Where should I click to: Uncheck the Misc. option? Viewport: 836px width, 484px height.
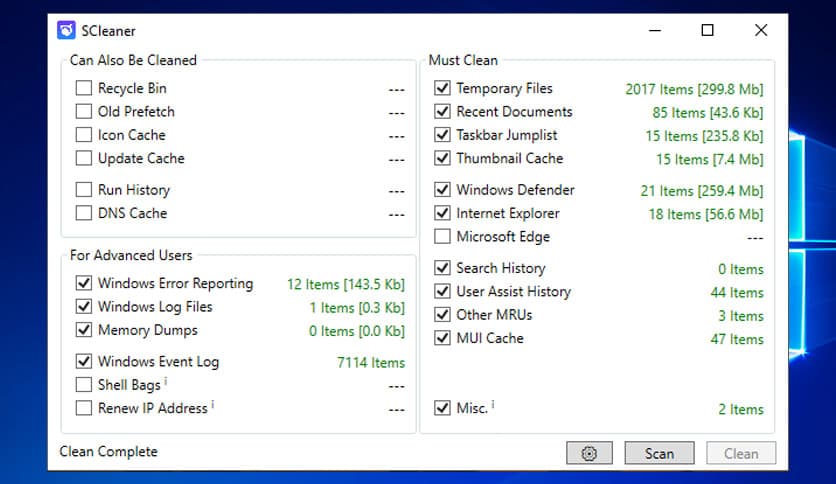click(x=442, y=408)
